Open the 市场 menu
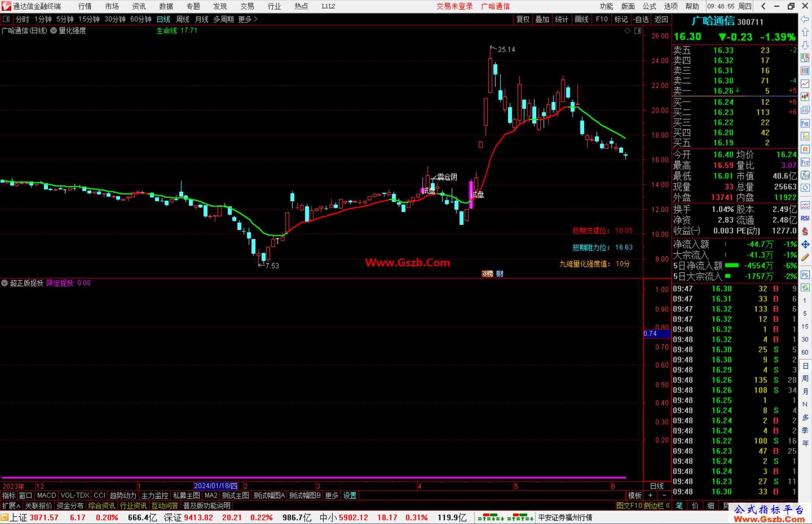 112,6
